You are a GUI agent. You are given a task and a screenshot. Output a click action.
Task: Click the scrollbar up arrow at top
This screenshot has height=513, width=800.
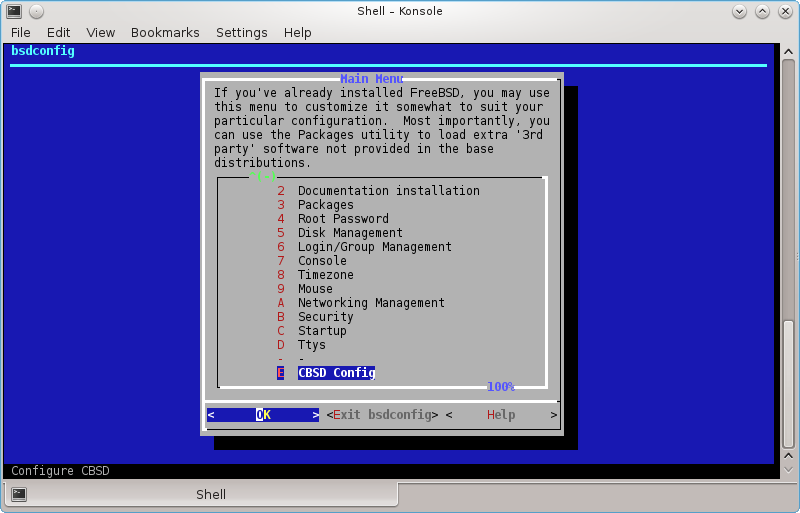click(788, 52)
